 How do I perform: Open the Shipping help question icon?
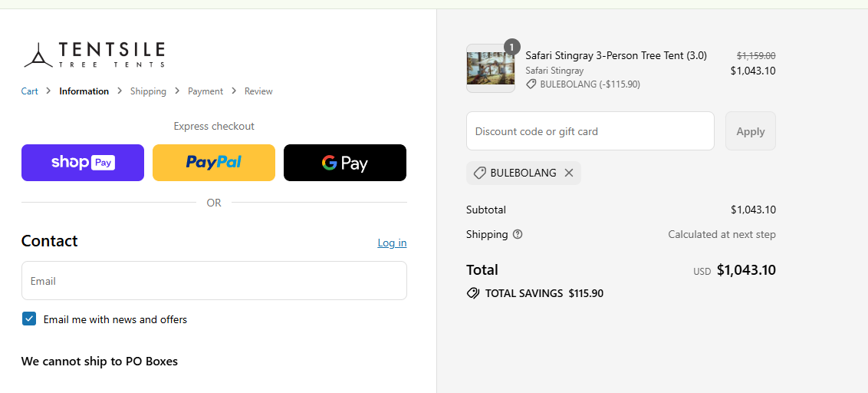[x=518, y=234]
